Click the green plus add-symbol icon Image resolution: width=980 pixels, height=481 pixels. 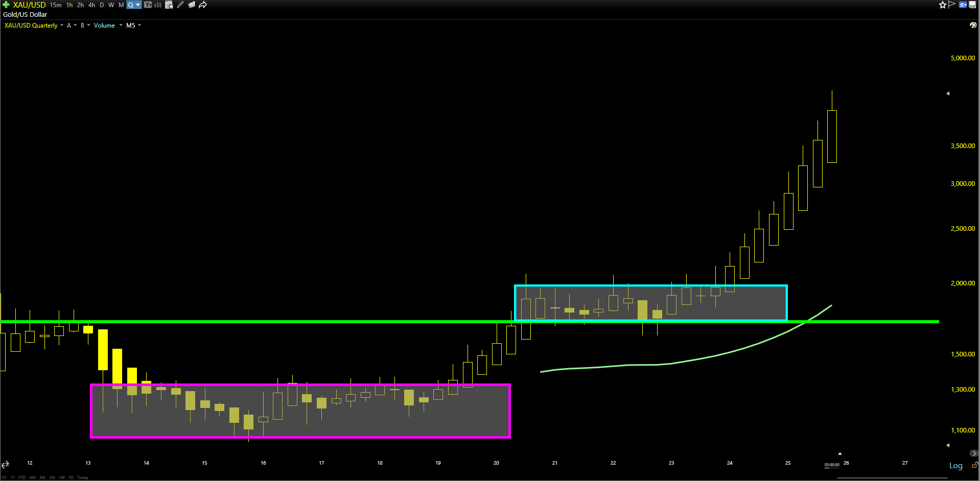[6, 5]
